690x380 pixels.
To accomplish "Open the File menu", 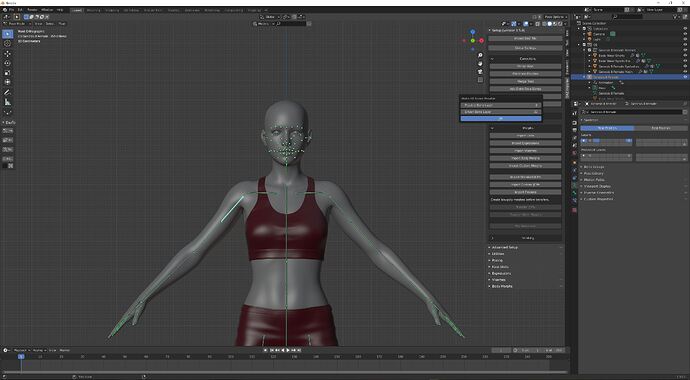I will click(x=11, y=10).
